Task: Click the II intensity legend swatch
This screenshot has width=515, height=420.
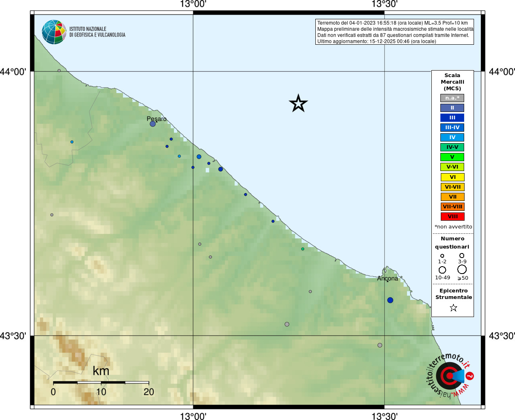Action: (452, 108)
